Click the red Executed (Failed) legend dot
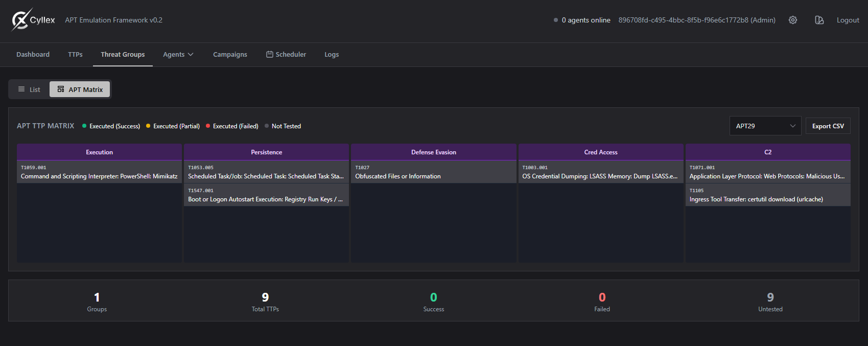 208,126
